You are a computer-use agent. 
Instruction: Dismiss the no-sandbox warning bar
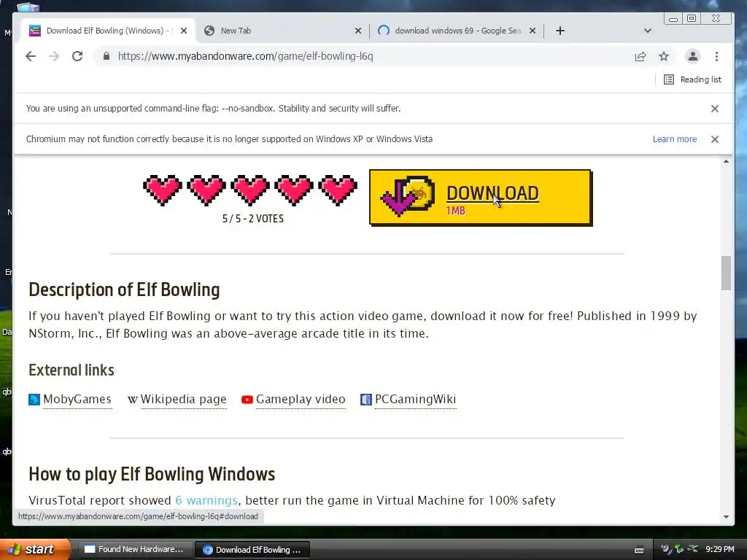tap(715, 109)
